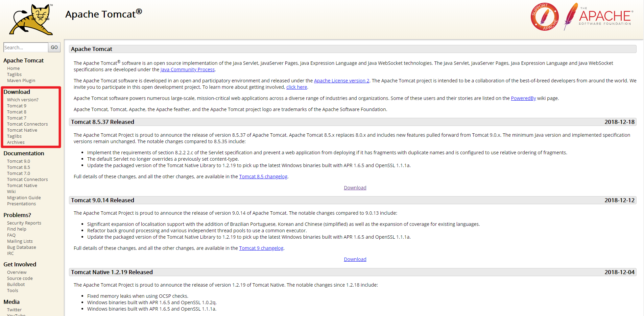The image size is (644, 316).
Task: Open the Tomcat 9 changelog link
Action: tap(261, 248)
